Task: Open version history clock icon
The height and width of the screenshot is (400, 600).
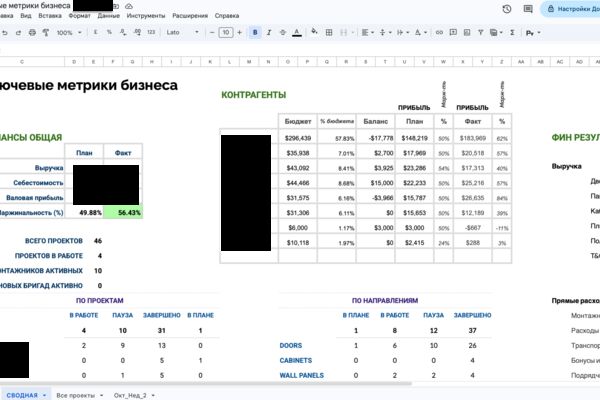Action: coord(507,9)
